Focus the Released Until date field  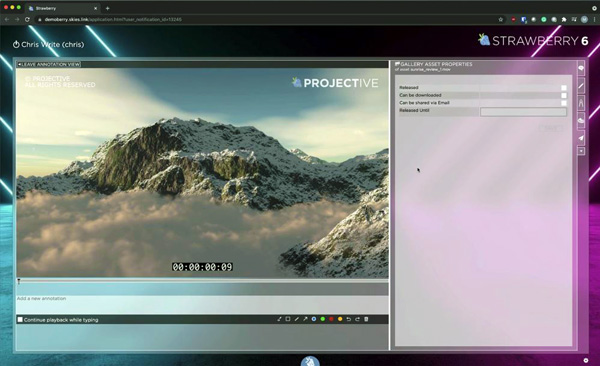pos(523,111)
